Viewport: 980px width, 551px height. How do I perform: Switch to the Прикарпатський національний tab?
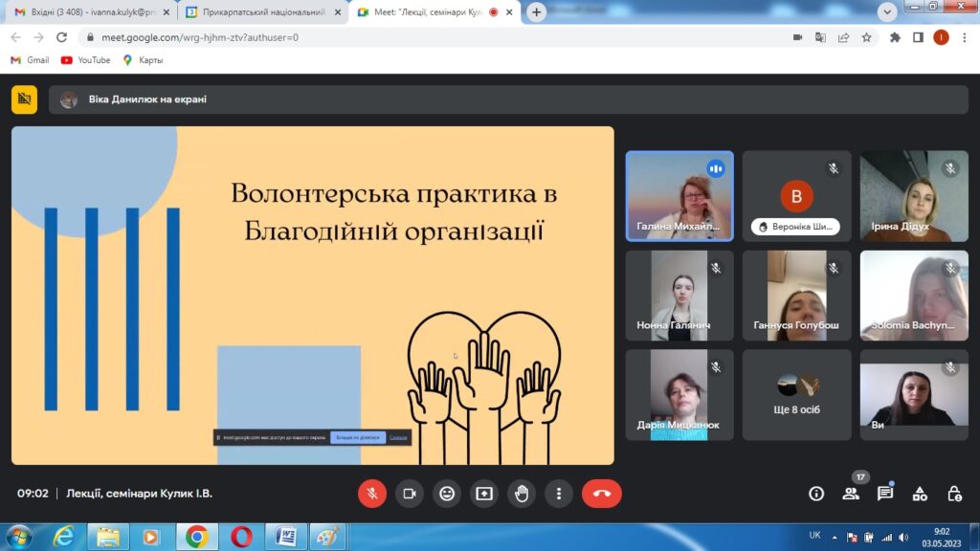tap(258, 12)
